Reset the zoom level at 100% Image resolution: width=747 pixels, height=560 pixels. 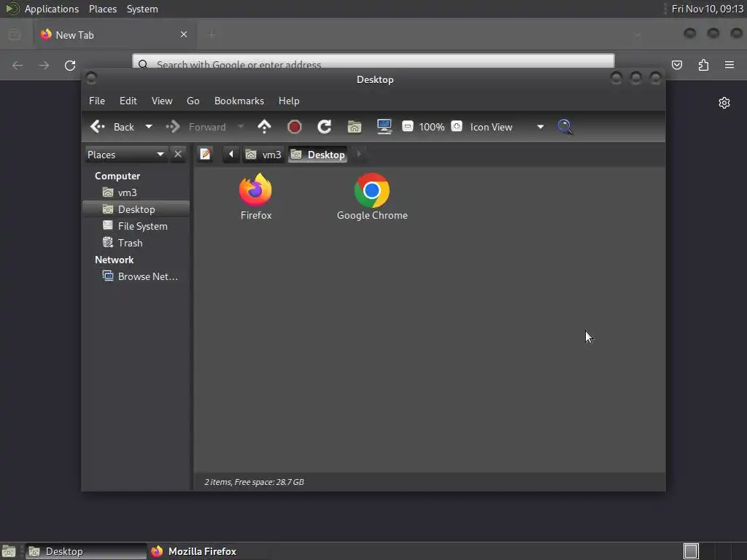click(432, 127)
